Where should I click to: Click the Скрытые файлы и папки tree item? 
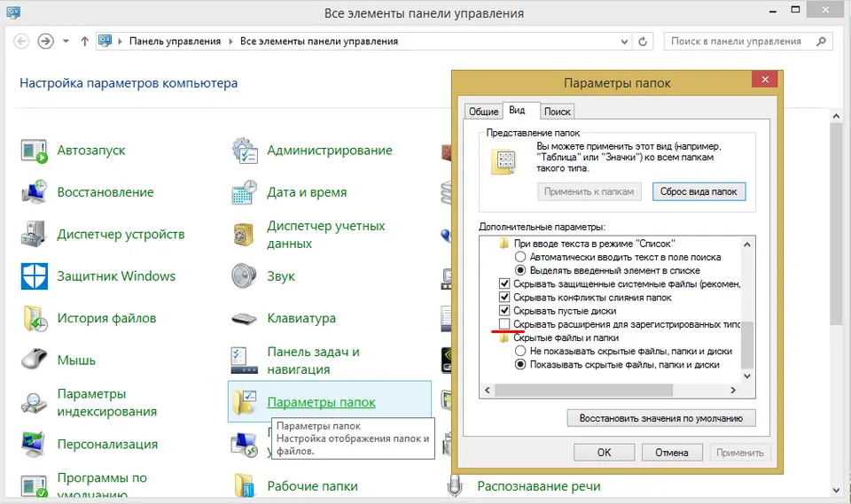[566, 337]
